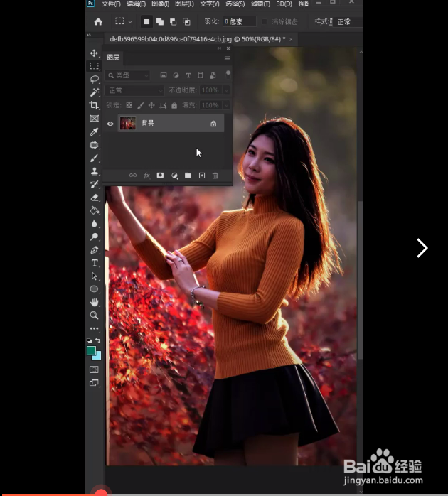Select the Clone Stamp tool
The height and width of the screenshot is (496, 448).
[94, 171]
